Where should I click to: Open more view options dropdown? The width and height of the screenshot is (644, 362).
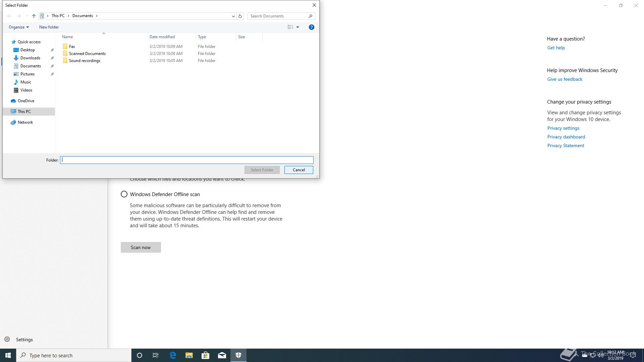298,27
